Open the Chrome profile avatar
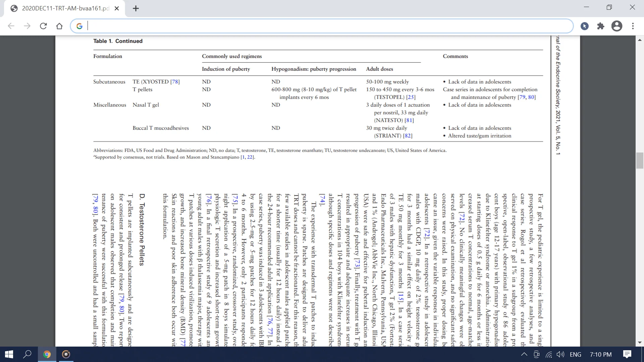 pos(617,26)
